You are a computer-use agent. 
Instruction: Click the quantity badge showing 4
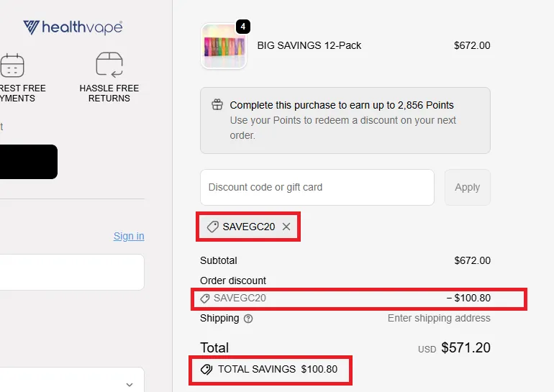pos(243,27)
